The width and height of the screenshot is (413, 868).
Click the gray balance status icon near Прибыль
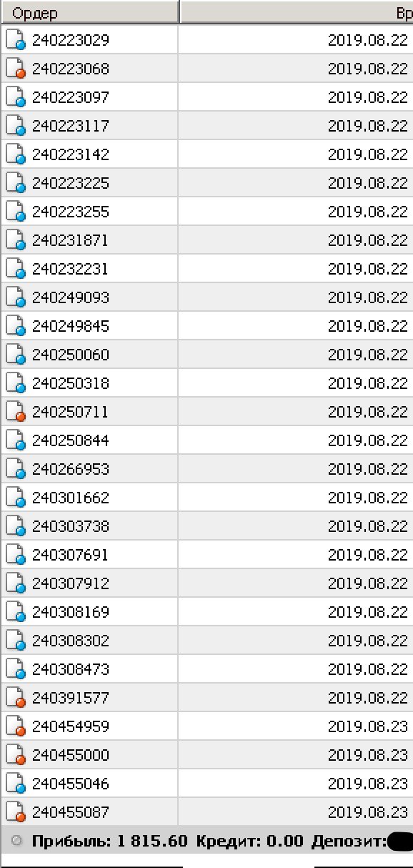pos(17,841)
